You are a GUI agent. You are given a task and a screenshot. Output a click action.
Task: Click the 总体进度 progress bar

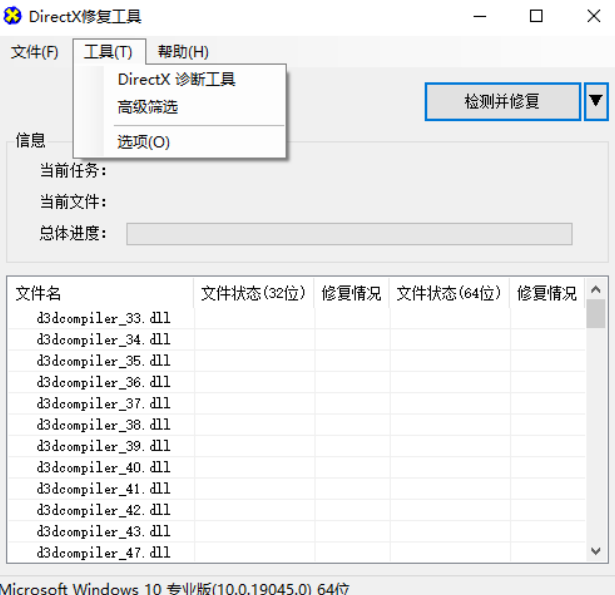pos(349,234)
